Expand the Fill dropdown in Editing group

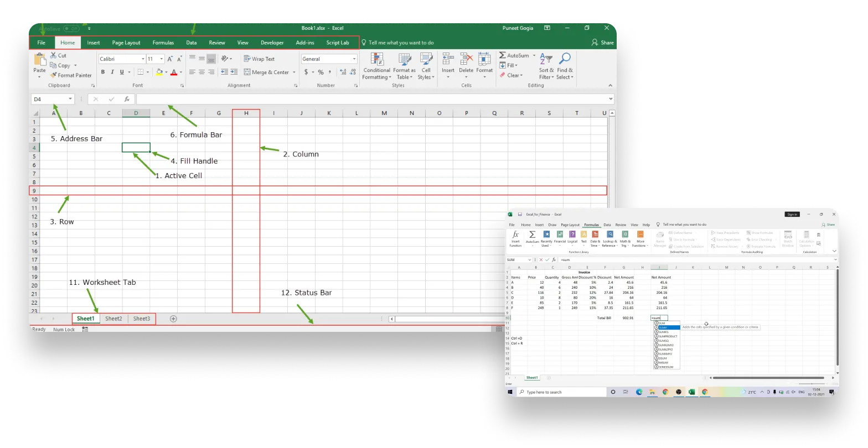516,65
